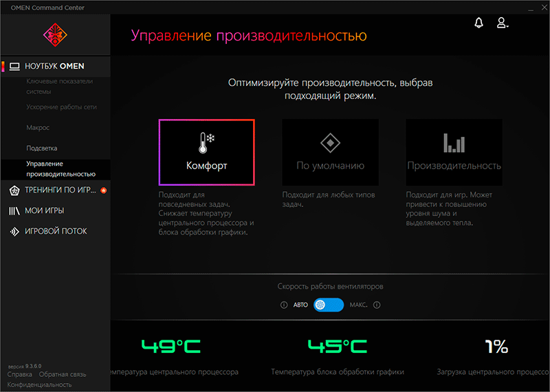Click the OMEN diamond logo
The width and height of the screenshot is (550, 392).
55,35
